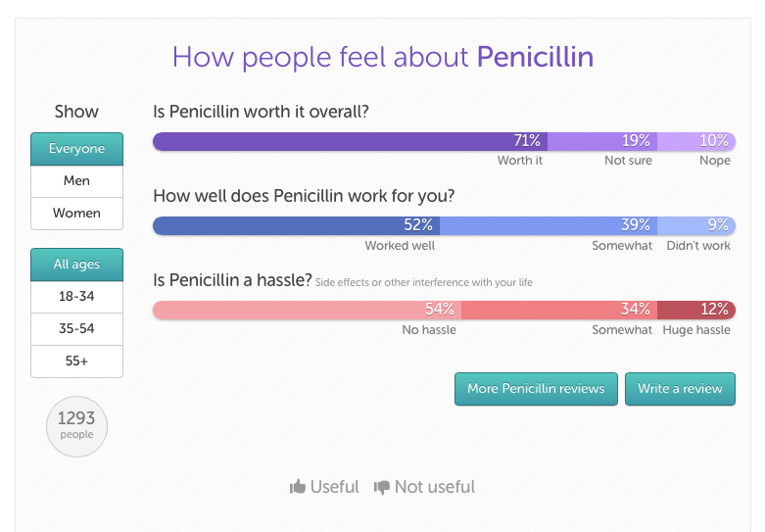Viewport: 765px width, 532px height.
Task: Click the 39% Somewhat effectiveness segment
Action: pos(549,226)
